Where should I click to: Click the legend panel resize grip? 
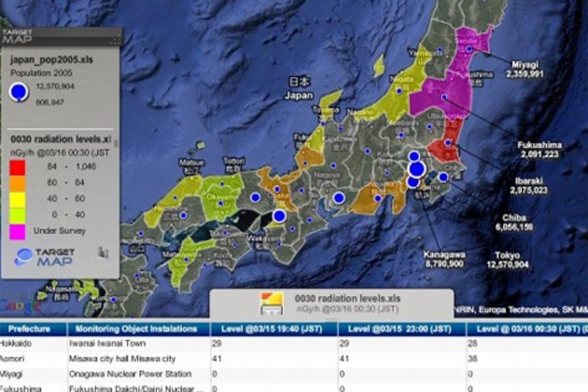(x=116, y=41)
